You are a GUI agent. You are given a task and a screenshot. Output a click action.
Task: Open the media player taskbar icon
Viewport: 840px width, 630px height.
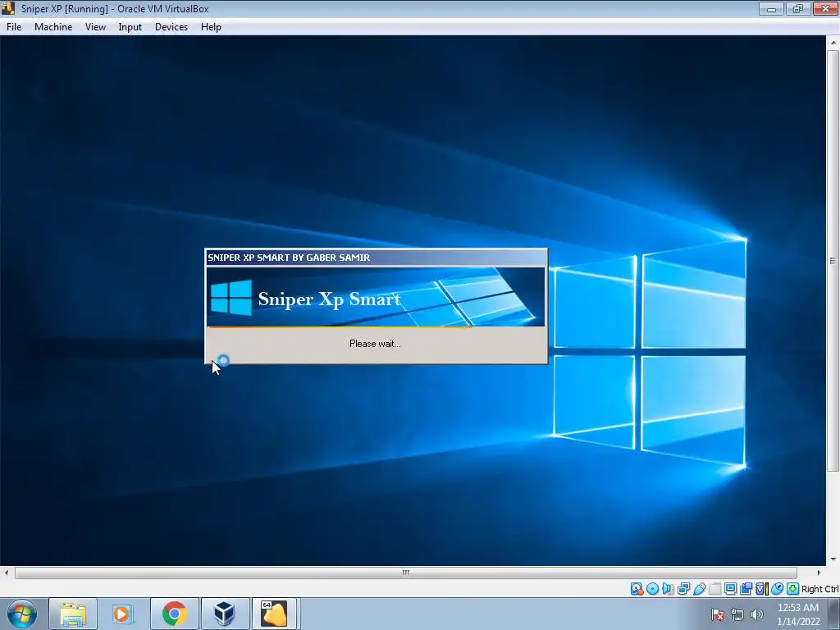pyautogui.click(x=123, y=614)
